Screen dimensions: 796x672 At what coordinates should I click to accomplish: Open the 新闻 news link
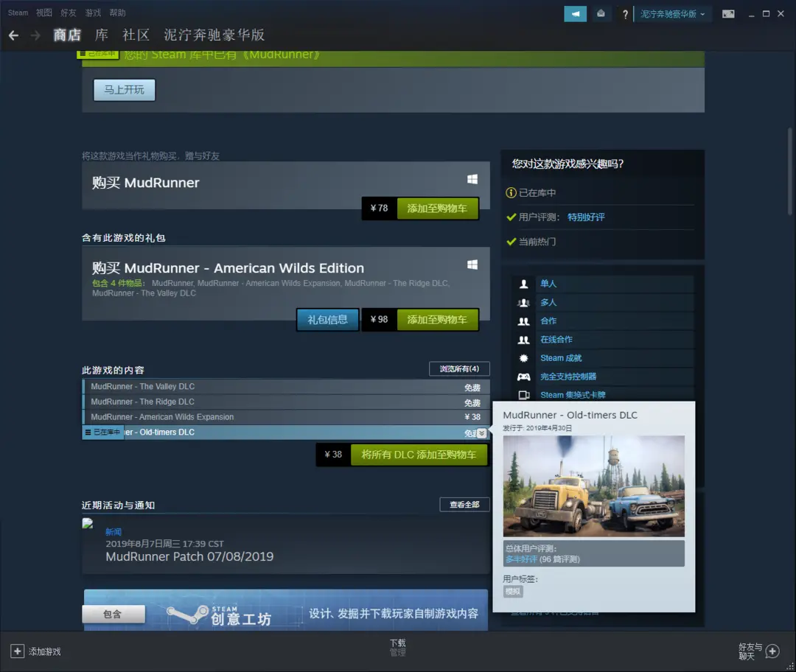[114, 532]
